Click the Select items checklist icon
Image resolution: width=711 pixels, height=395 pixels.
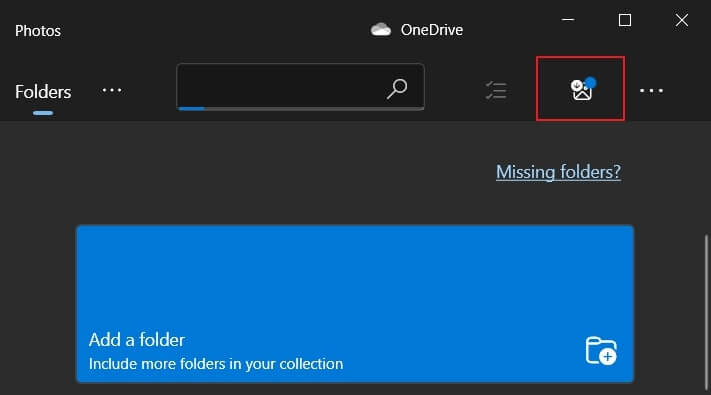click(x=496, y=90)
